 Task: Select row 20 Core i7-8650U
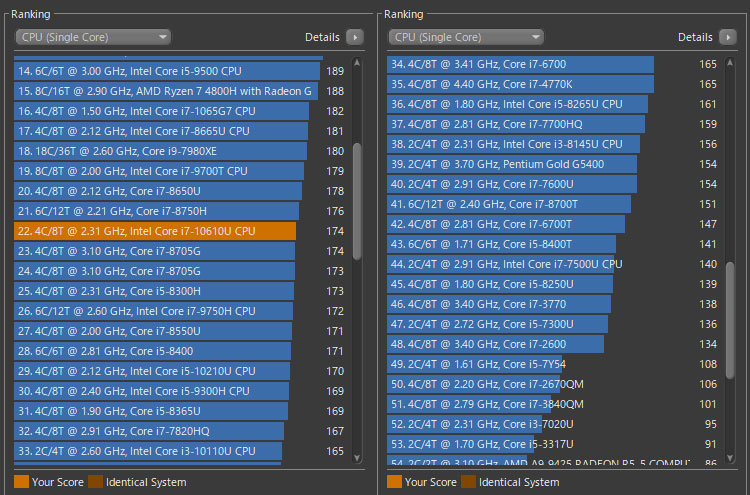click(x=179, y=191)
